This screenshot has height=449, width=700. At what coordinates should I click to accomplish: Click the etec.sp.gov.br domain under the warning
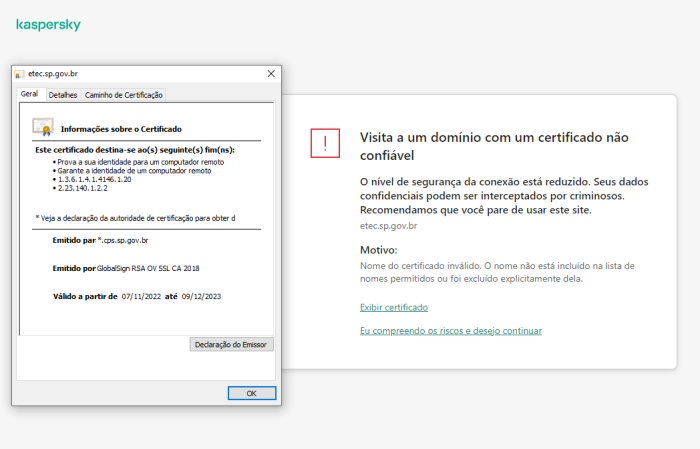(x=388, y=226)
